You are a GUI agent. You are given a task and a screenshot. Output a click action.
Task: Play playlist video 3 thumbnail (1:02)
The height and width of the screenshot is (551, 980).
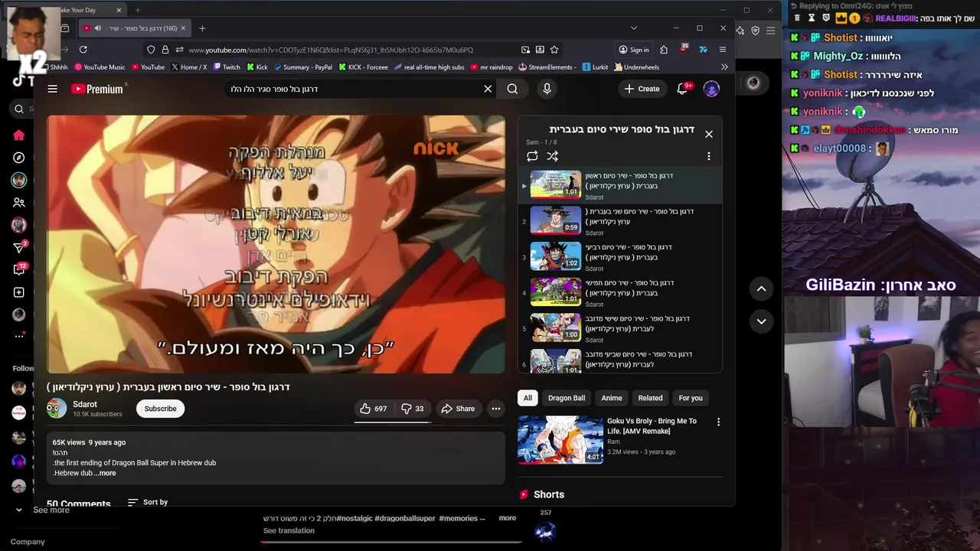pyautogui.click(x=556, y=256)
